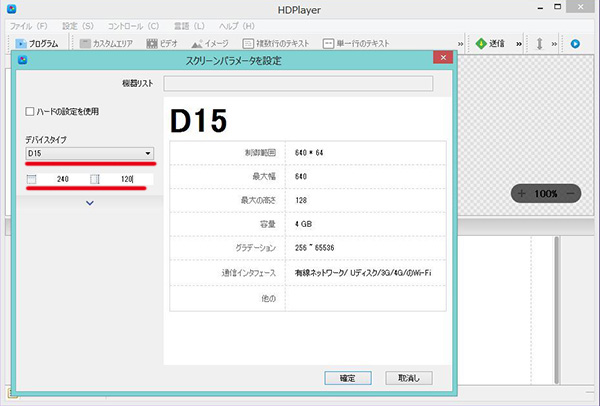Click the device list (機器リスト) field
Screen dimensions: 600x406
pyautogui.click(x=298, y=83)
